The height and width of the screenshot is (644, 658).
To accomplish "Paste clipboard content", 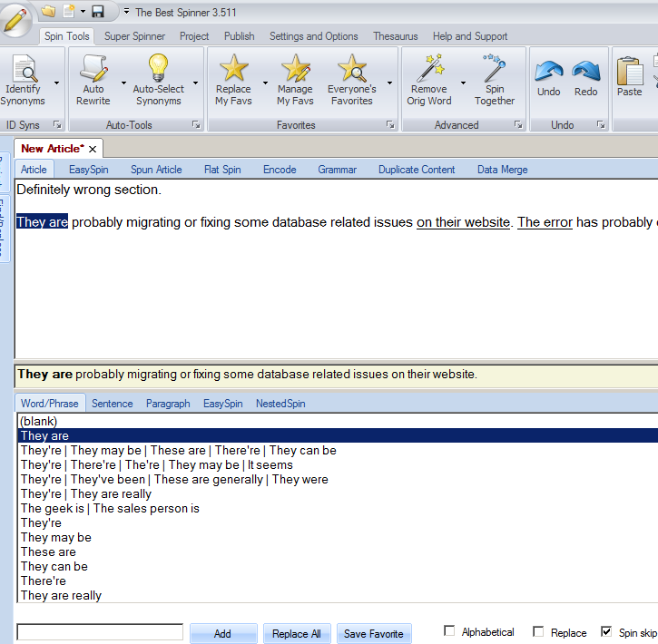I will (630, 77).
